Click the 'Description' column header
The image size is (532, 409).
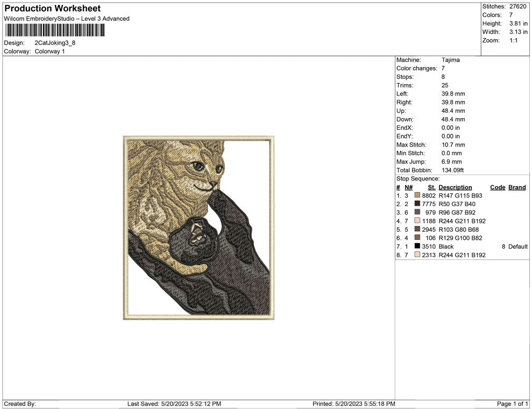coord(455,187)
